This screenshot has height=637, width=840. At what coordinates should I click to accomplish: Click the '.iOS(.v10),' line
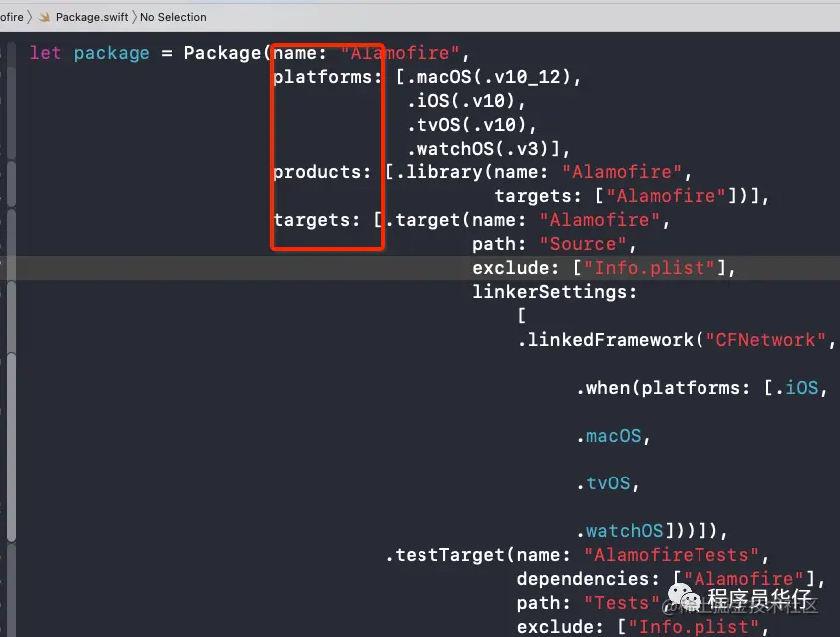(465, 101)
